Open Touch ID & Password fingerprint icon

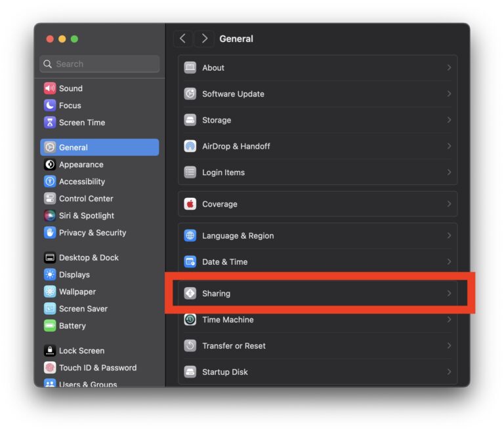(x=50, y=368)
